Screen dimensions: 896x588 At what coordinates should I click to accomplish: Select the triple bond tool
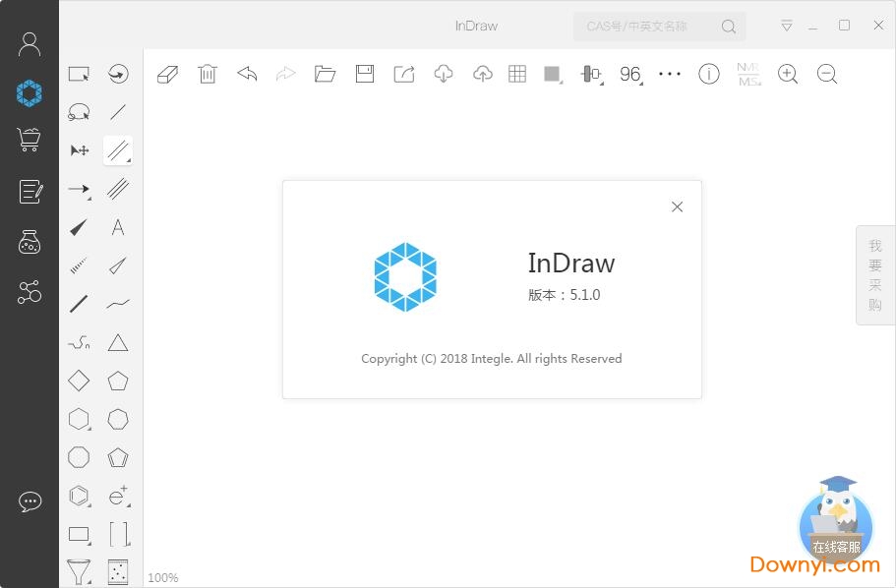[118, 189]
